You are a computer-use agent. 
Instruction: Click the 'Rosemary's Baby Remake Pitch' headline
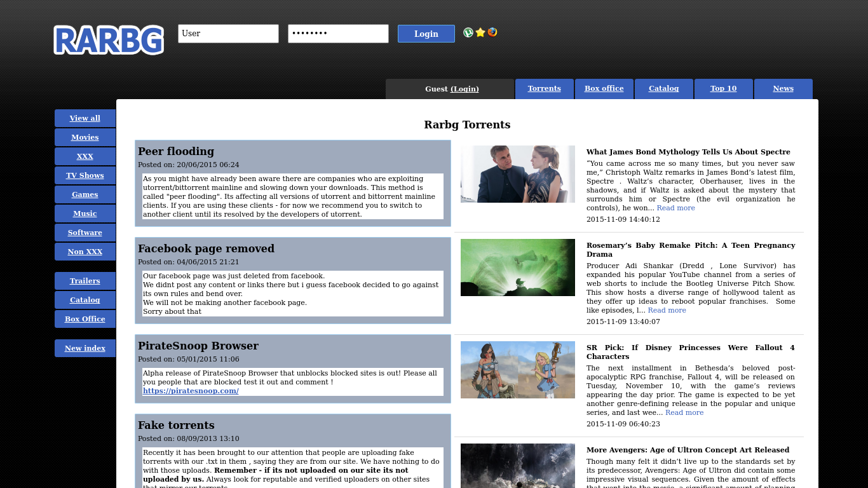[691, 250]
